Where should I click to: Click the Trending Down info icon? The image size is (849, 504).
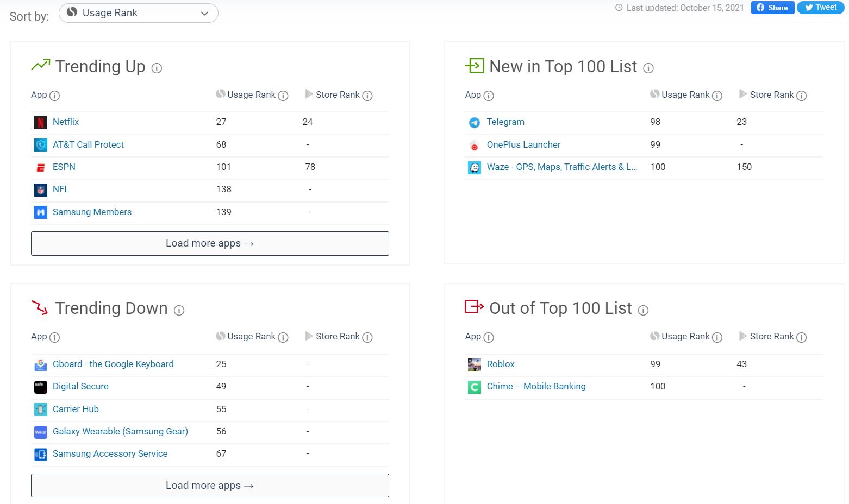point(179,310)
